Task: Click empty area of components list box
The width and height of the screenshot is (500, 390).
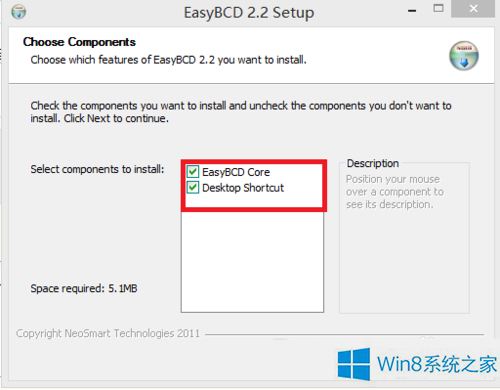Action: click(x=252, y=262)
